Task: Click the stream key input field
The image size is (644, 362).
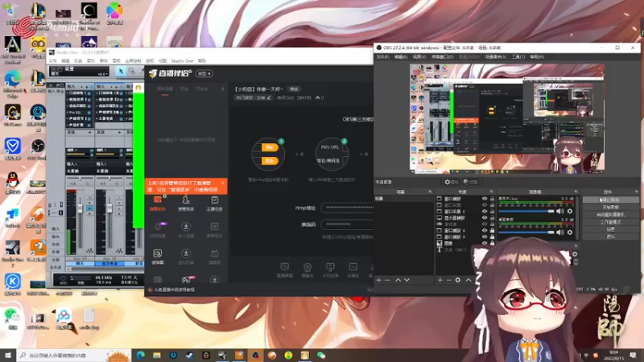Action: (x=347, y=224)
